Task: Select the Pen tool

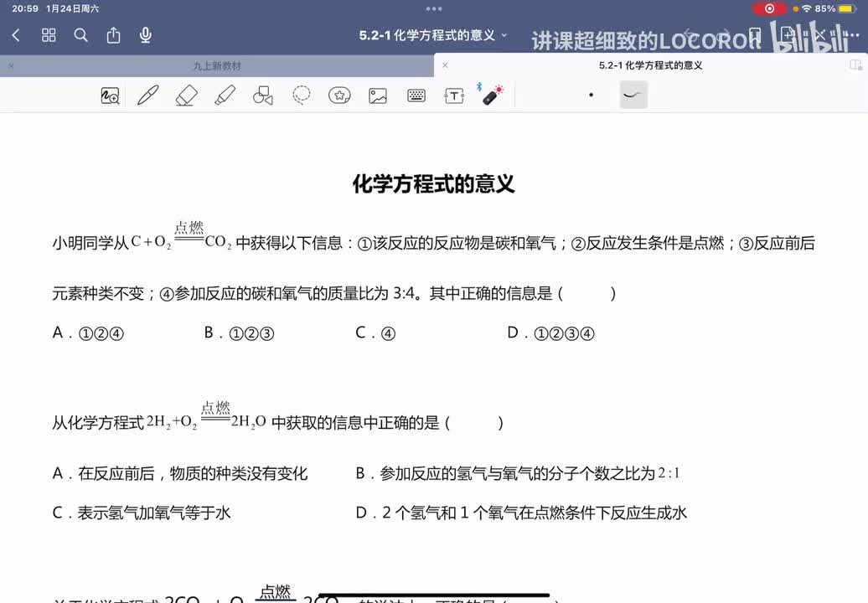Action: [147, 95]
